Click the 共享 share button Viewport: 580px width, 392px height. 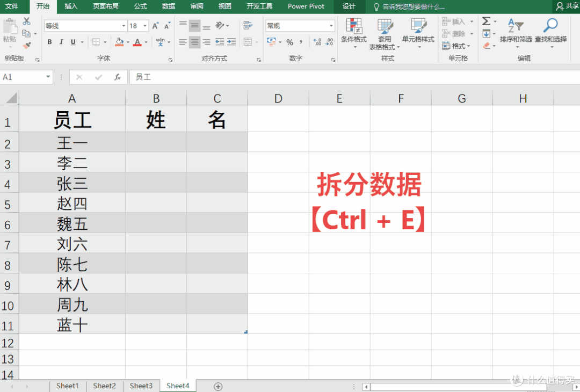[x=568, y=6]
